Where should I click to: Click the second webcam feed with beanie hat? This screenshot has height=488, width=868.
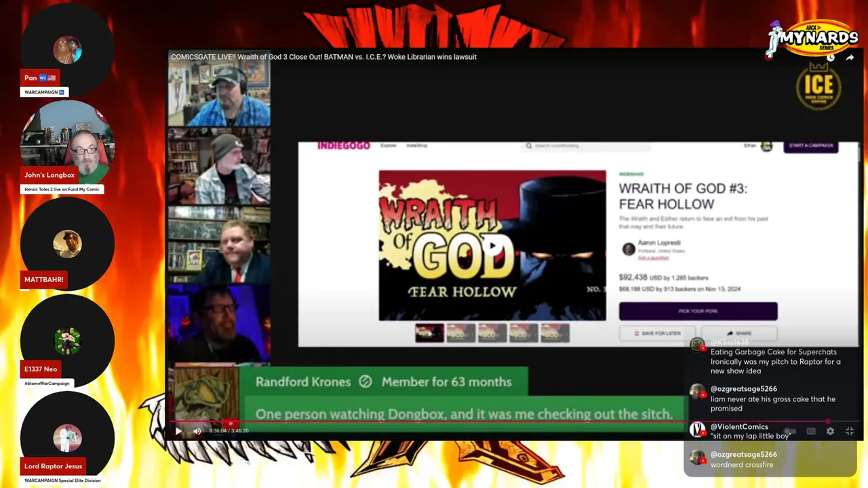click(x=219, y=167)
